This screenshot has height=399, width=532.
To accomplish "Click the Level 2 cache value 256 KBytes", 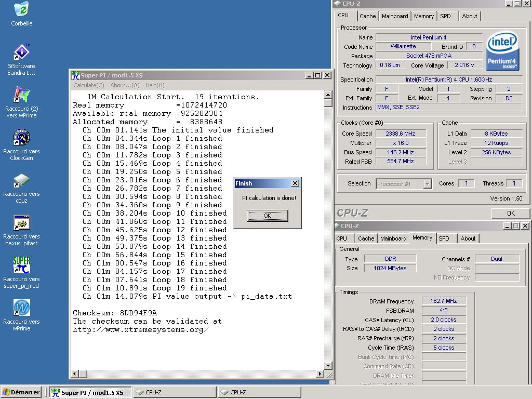I will tap(496, 152).
